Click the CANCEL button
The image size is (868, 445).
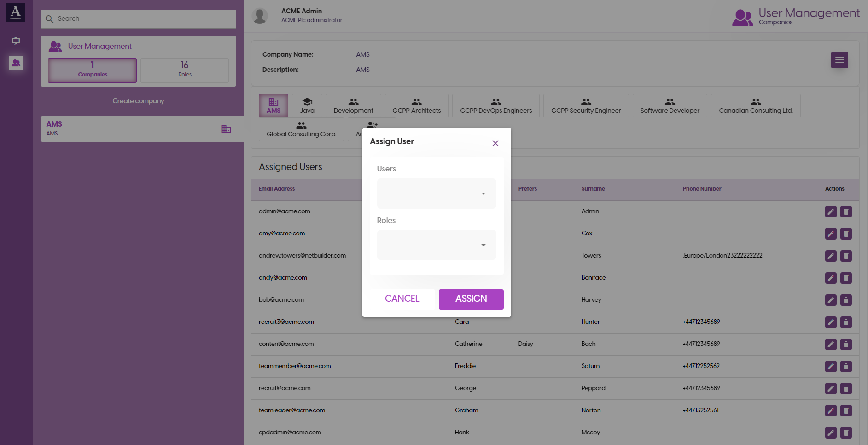[x=402, y=299]
